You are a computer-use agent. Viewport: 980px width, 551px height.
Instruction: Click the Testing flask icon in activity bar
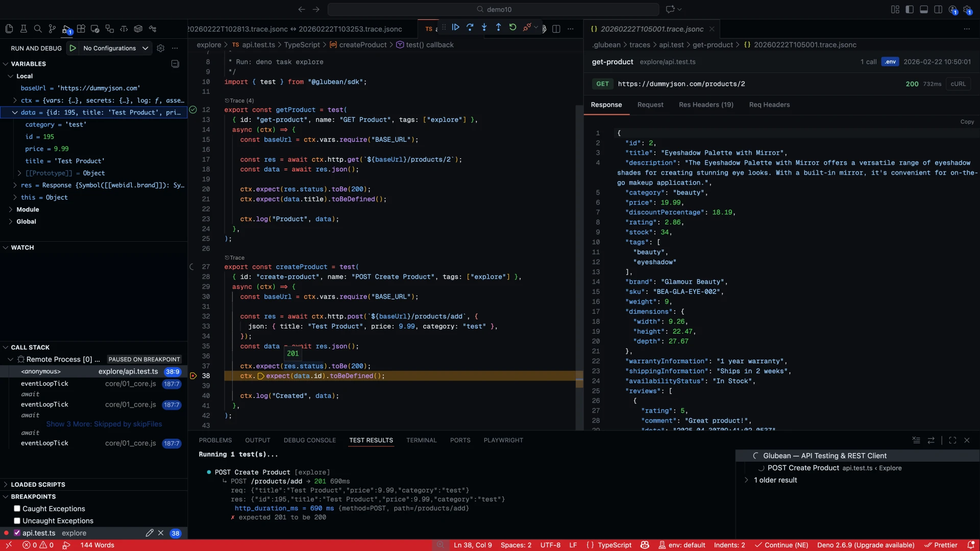point(23,29)
